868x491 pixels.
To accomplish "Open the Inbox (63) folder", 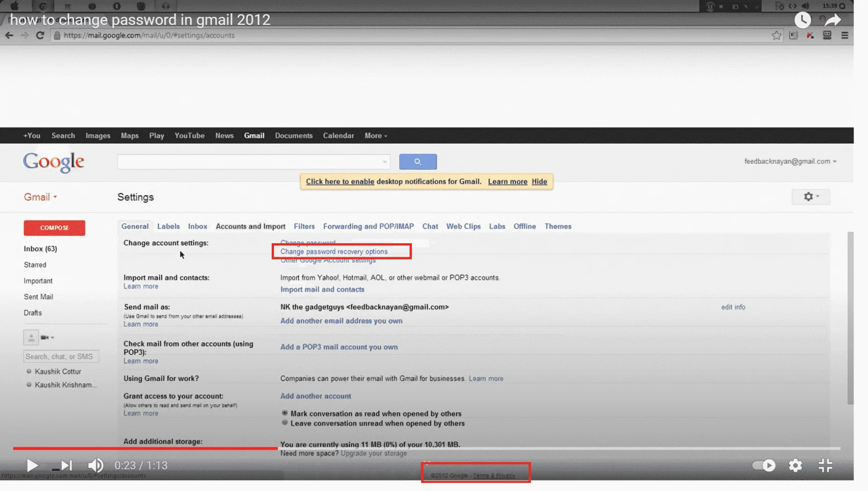I will tap(40, 249).
